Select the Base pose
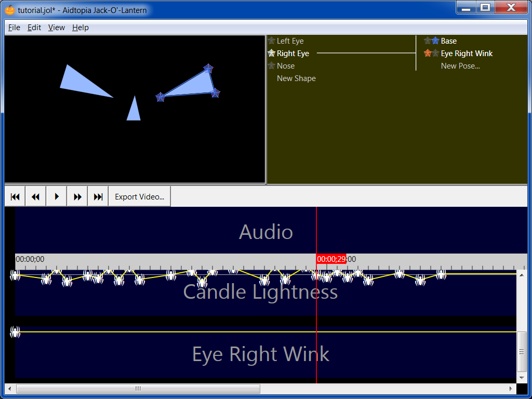 (448, 41)
